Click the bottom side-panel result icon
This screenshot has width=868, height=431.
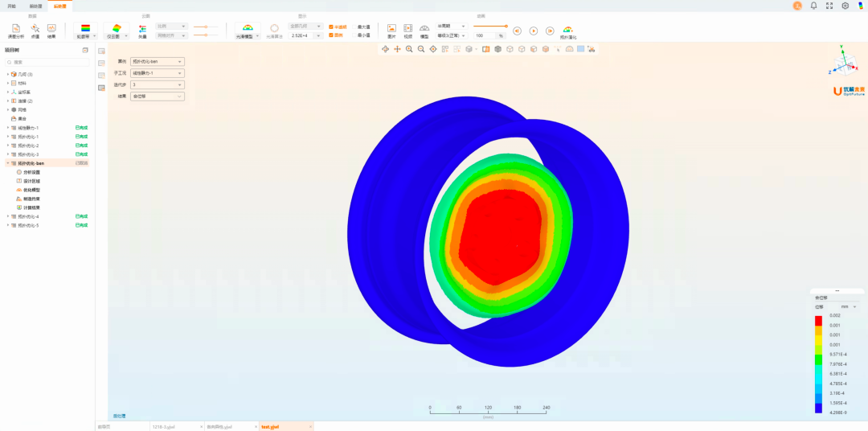(x=101, y=88)
